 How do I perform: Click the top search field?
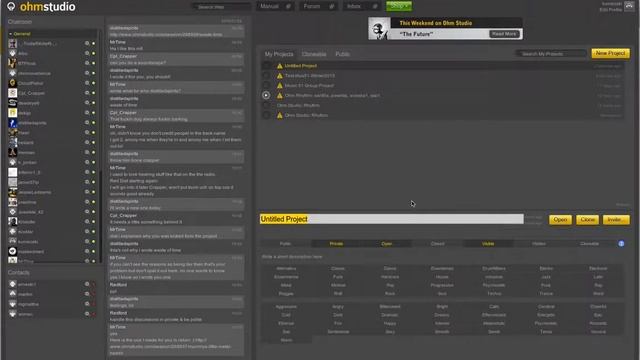[x=221, y=7]
